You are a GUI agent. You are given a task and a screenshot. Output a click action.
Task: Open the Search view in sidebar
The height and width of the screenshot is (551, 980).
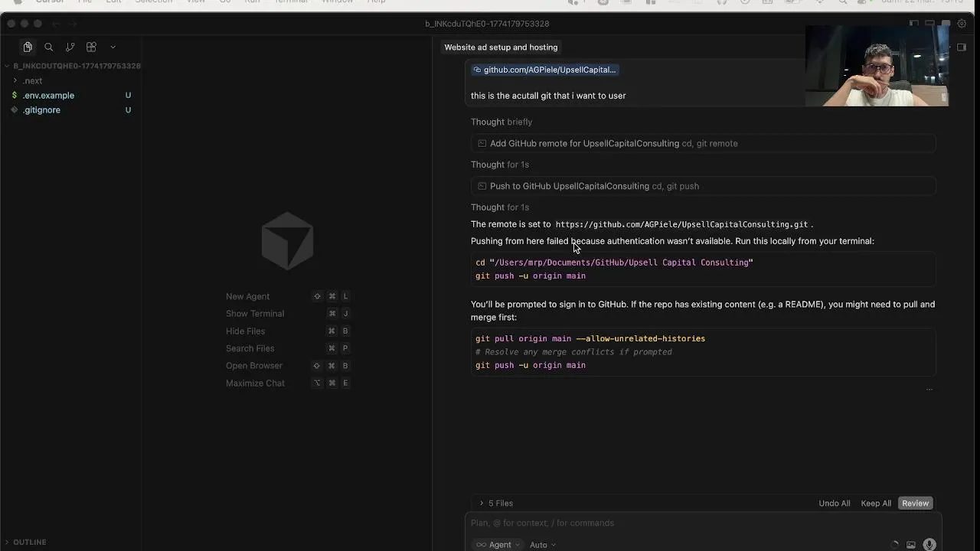(x=49, y=47)
